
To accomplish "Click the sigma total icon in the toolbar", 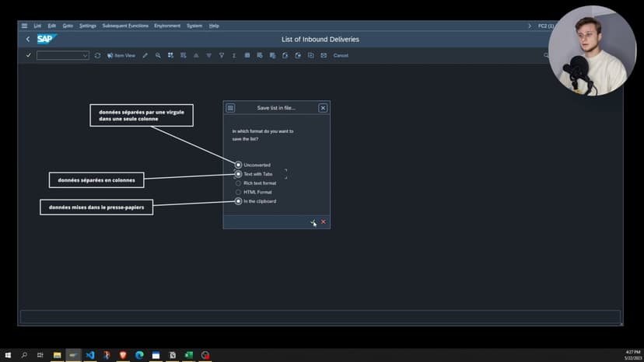I will click(x=234, y=55).
